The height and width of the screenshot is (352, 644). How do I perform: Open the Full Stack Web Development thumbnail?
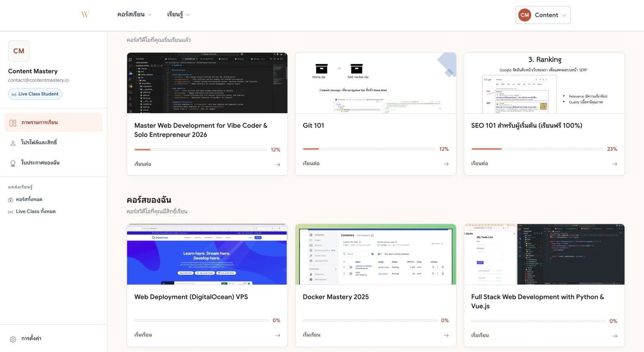[x=544, y=255]
